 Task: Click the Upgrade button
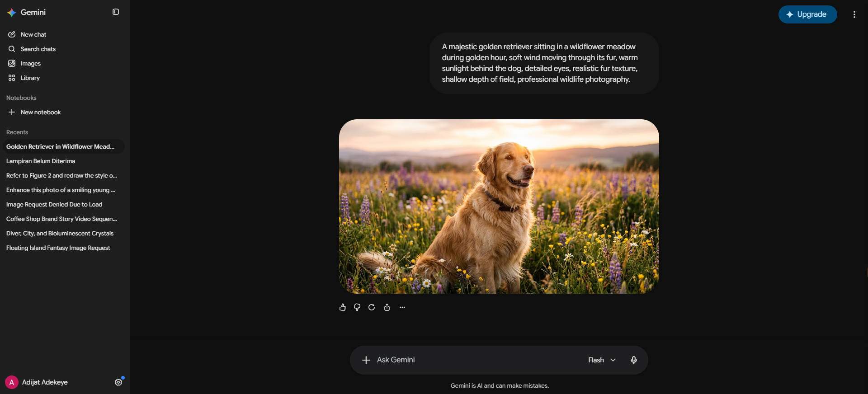point(807,14)
